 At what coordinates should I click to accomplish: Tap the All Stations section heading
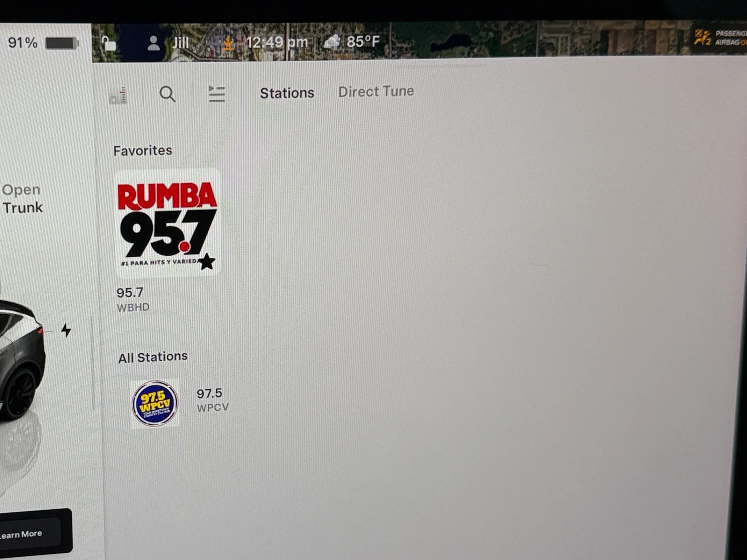coord(153,357)
